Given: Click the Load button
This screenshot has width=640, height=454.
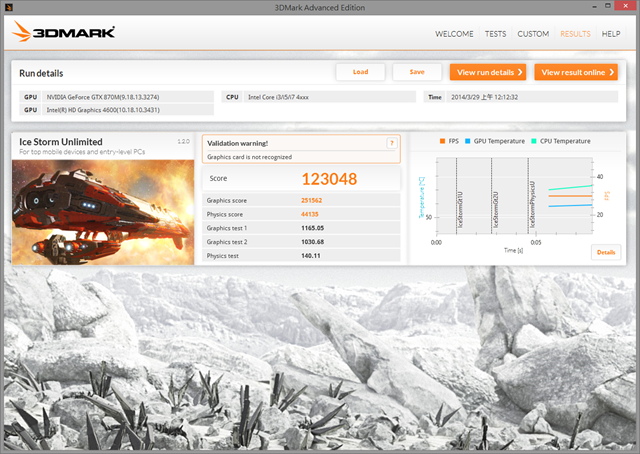Looking at the screenshot, I should [x=360, y=72].
